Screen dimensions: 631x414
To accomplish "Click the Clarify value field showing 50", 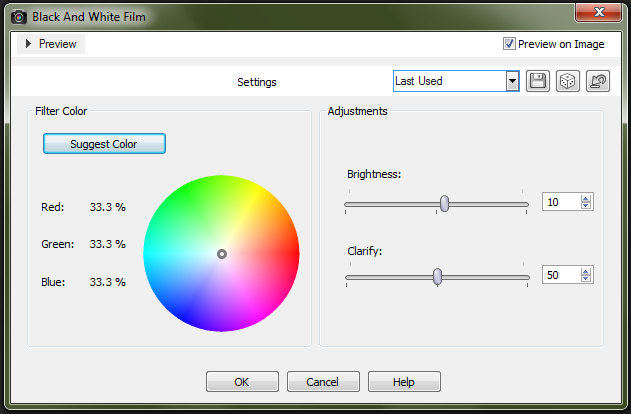I will pyautogui.click(x=561, y=275).
